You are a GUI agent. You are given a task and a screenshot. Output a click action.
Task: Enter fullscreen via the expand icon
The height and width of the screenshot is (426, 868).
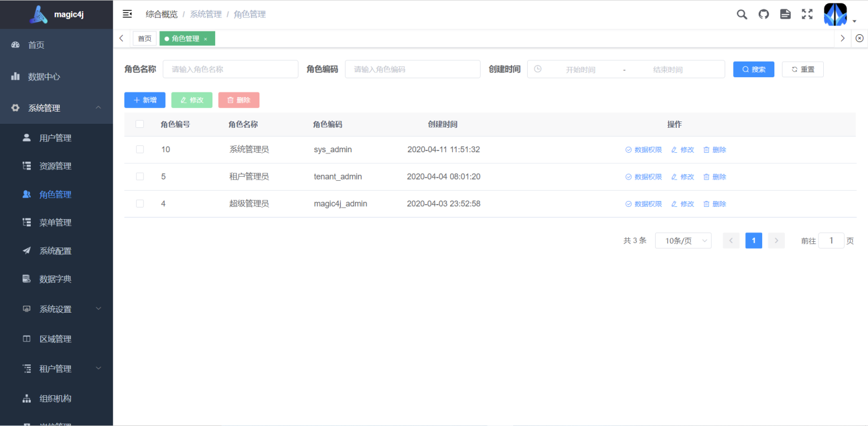[x=806, y=14]
